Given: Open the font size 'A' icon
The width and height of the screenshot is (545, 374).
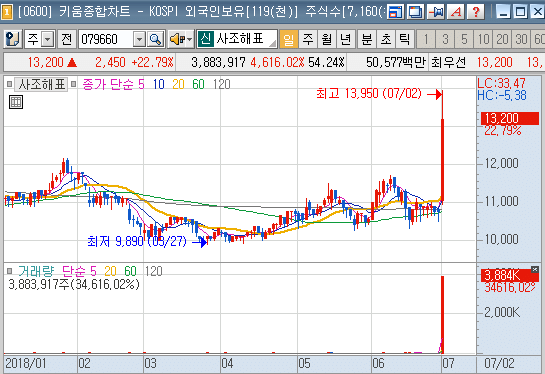Looking at the screenshot, I should [456, 12].
